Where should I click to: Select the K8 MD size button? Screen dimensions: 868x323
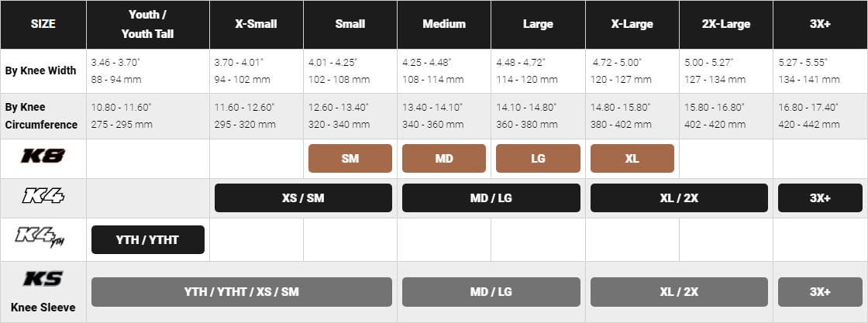[444, 158]
